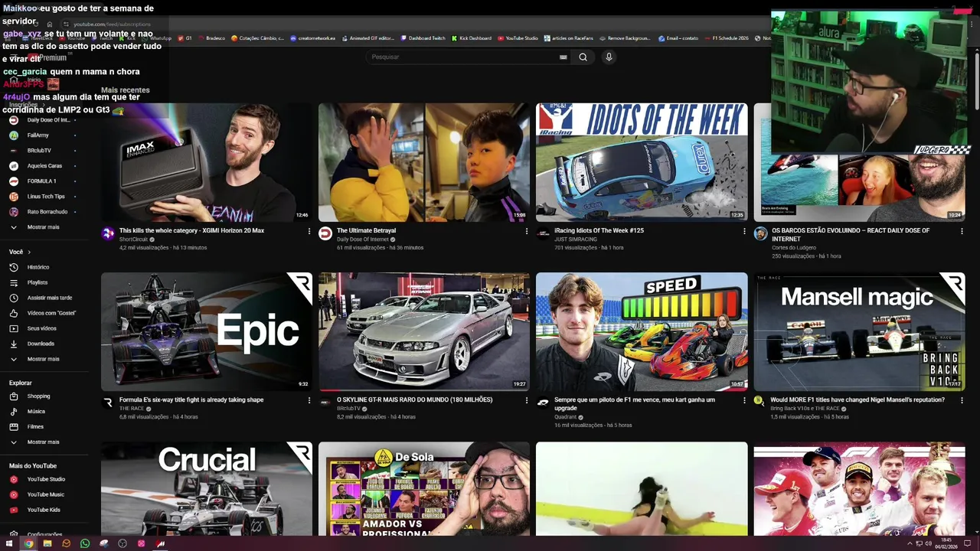
Task: Open the F1 Schedule 2026 bookmark
Action: [x=727, y=38]
